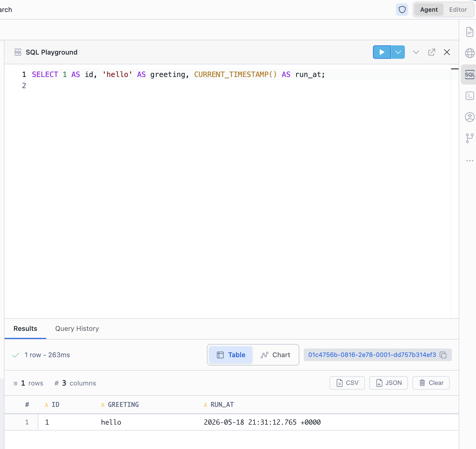Copy the query ID to clipboard
476x449 pixels.
coord(443,355)
